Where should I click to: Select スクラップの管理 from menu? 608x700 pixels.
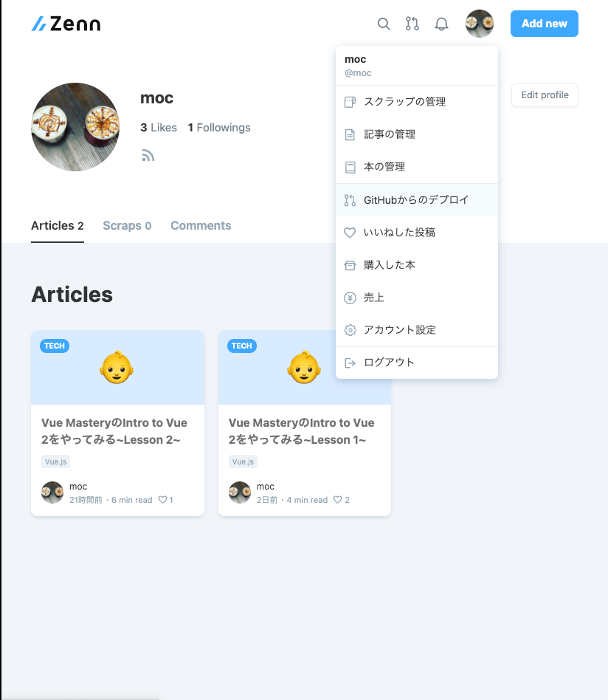click(417, 102)
